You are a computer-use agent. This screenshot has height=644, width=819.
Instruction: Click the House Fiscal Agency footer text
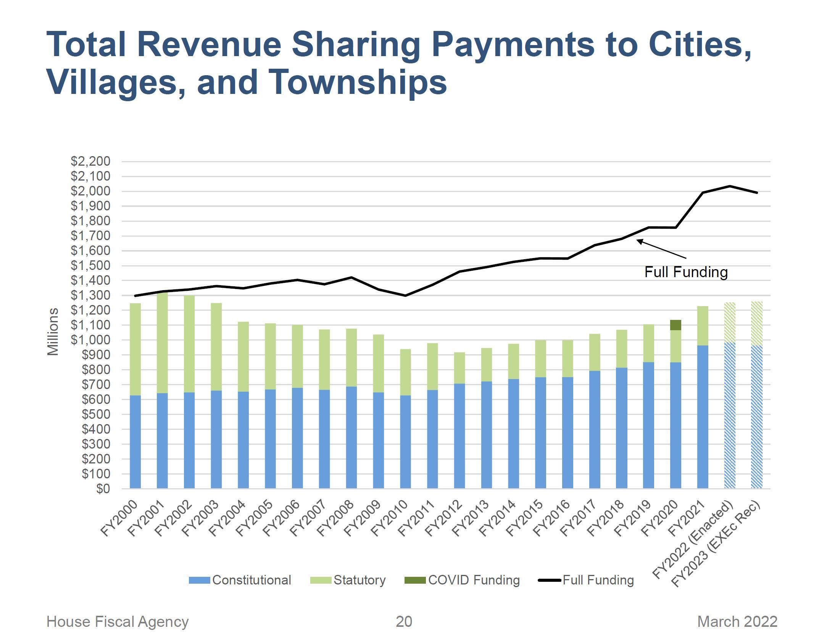point(118,621)
